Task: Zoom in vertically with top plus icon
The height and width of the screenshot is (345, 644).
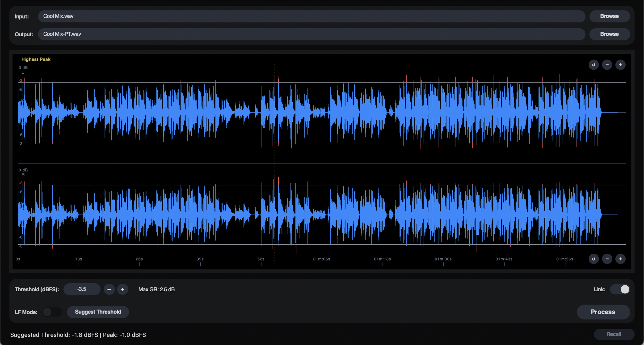Action: click(620, 65)
